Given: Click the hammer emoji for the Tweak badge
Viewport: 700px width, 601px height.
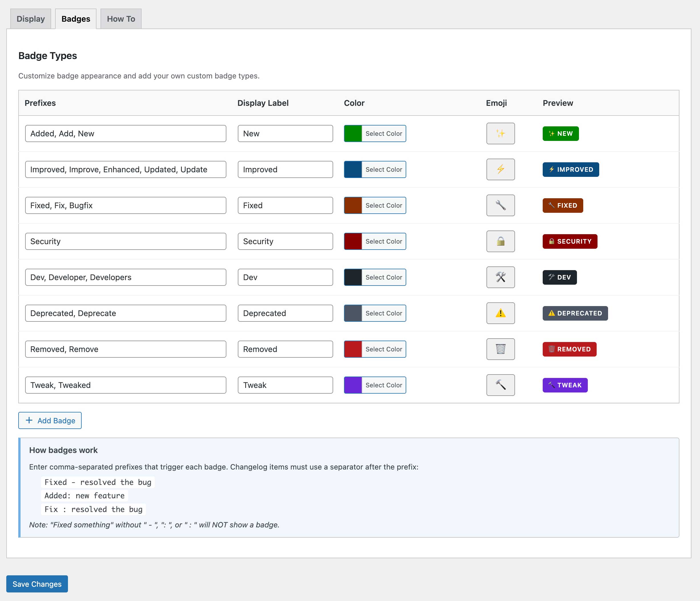Looking at the screenshot, I should [500, 385].
